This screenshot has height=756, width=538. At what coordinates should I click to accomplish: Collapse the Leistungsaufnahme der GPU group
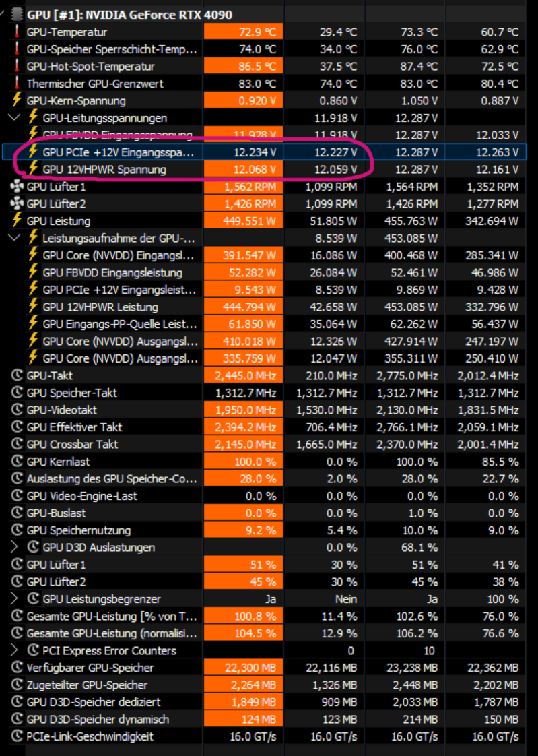pos(14,237)
